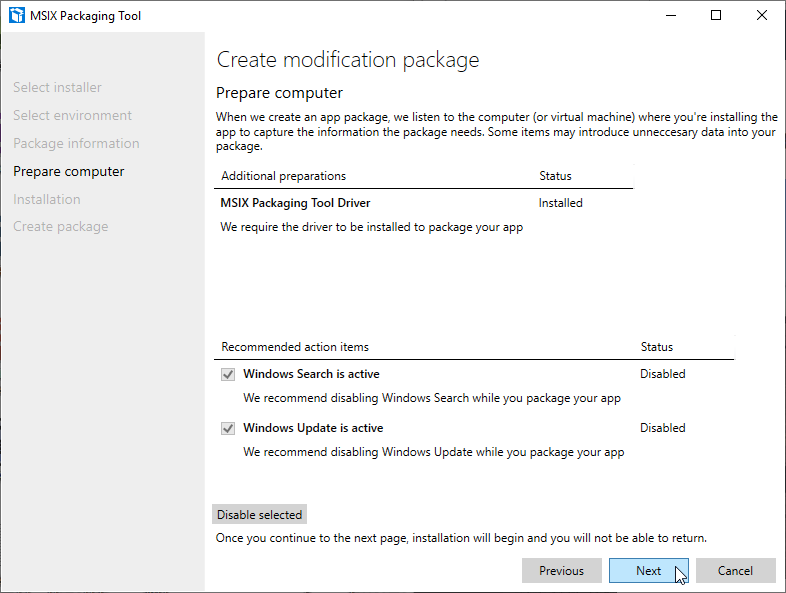Click the Recommended action items column header
The image size is (786, 593).
click(295, 347)
